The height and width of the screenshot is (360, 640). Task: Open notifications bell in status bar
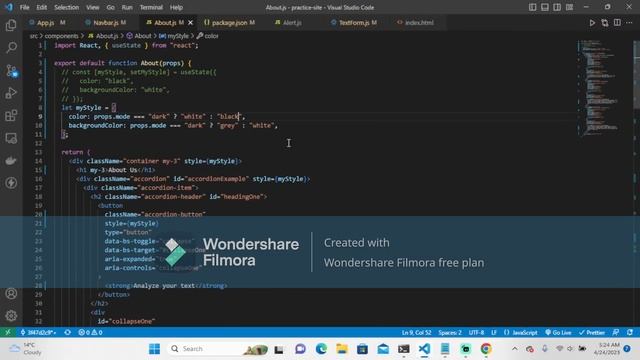point(630,332)
